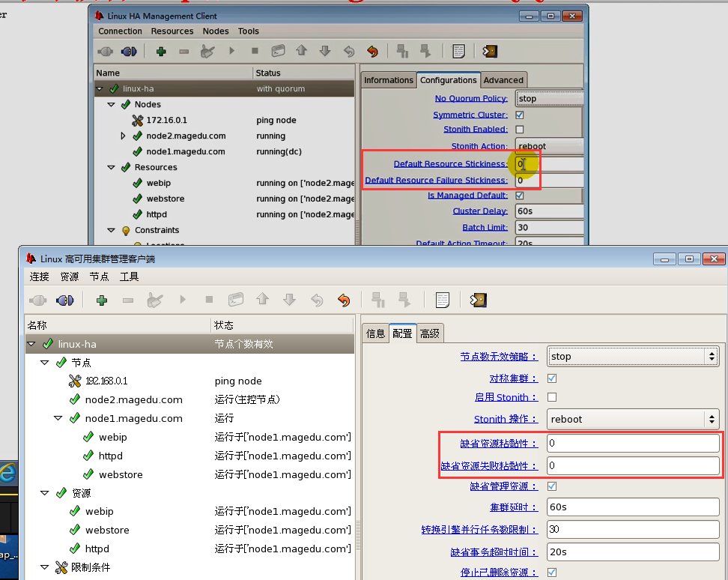The height and width of the screenshot is (580, 728).
Task: Click 缺省资源失败粘黏性 input field
Action: (633, 466)
